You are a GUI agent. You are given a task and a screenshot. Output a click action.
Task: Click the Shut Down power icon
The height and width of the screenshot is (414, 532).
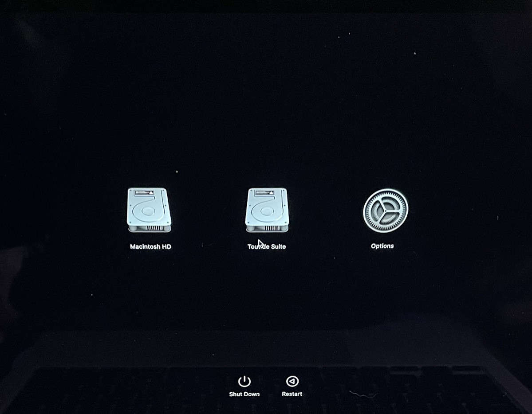point(244,382)
